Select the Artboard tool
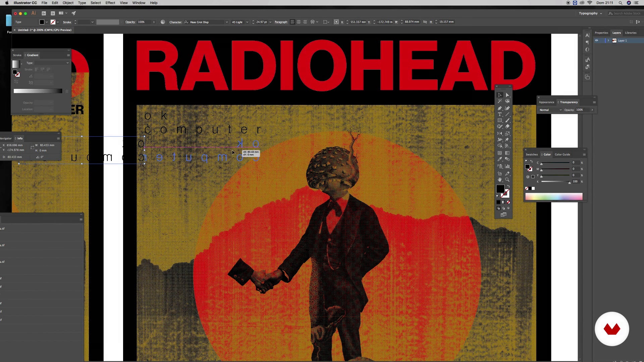The height and width of the screenshot is (362, 644). tap(500, 174)
